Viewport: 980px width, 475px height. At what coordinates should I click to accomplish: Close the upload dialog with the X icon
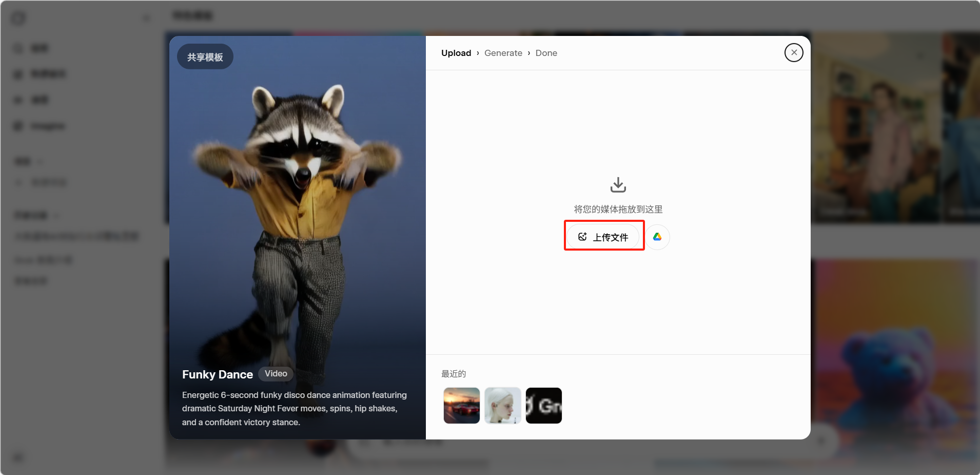(x=794, y=52)
